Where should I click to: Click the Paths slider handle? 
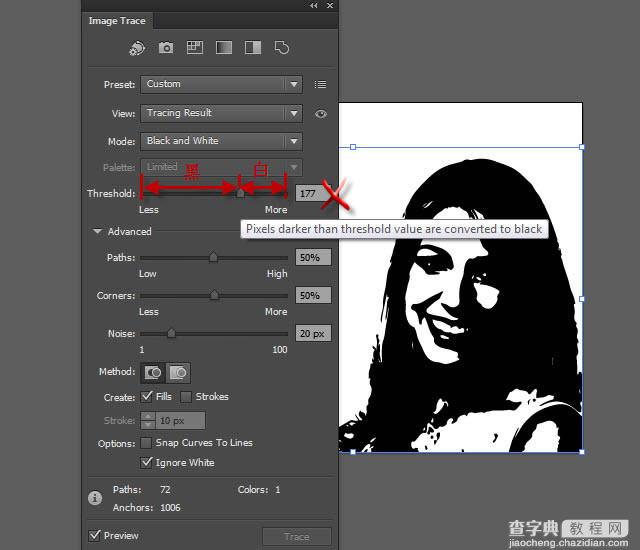[213, 257]
